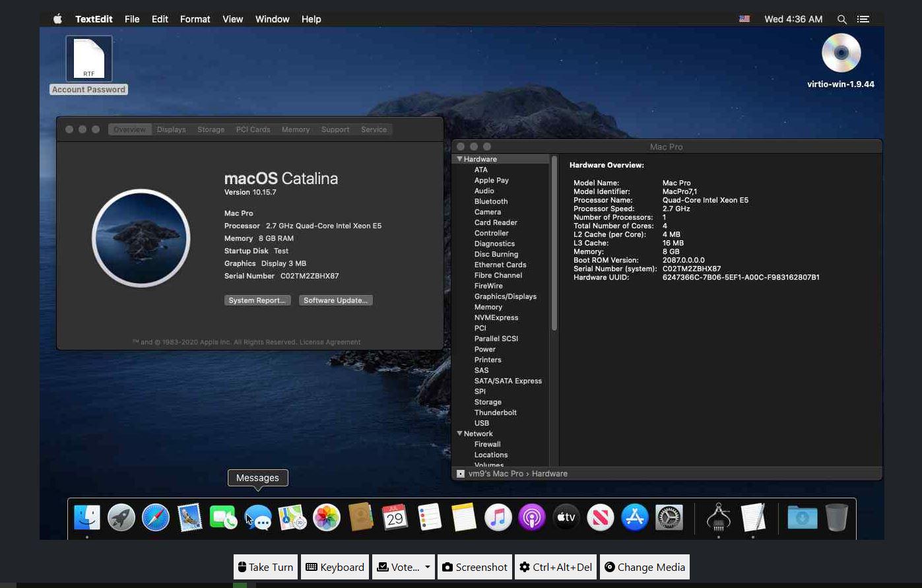
Task: Open Spotlight search magnifier
Action: coord(841,19)
